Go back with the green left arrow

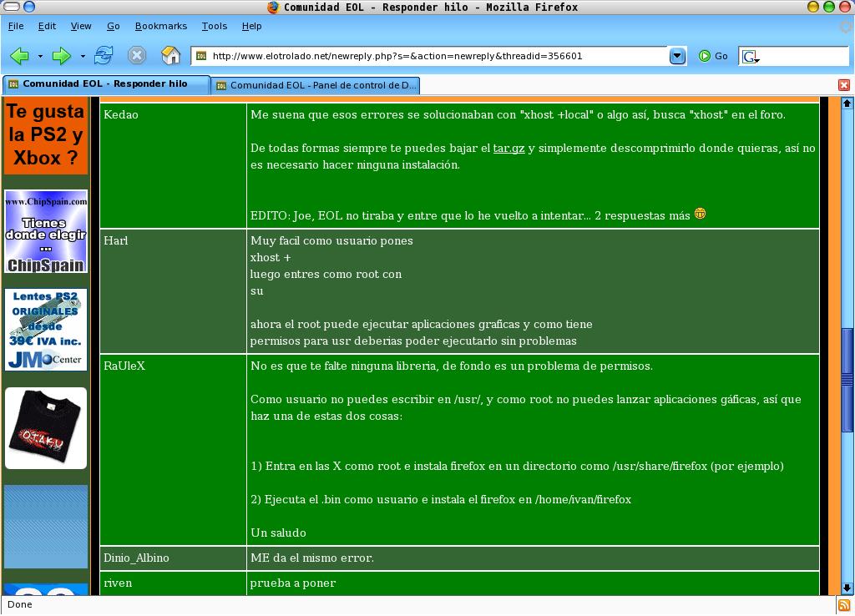tap(20, 56)
